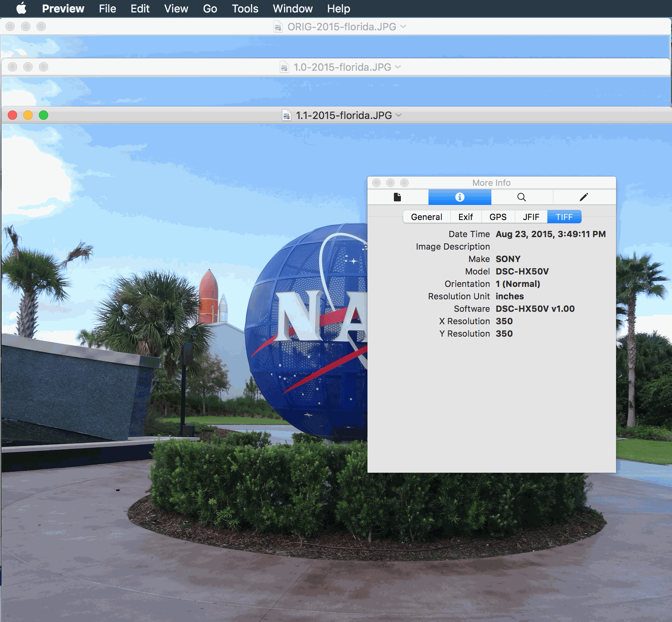Close the More Info inspector panel
Viewport: 672px width, 622px height.
(376, 183)
